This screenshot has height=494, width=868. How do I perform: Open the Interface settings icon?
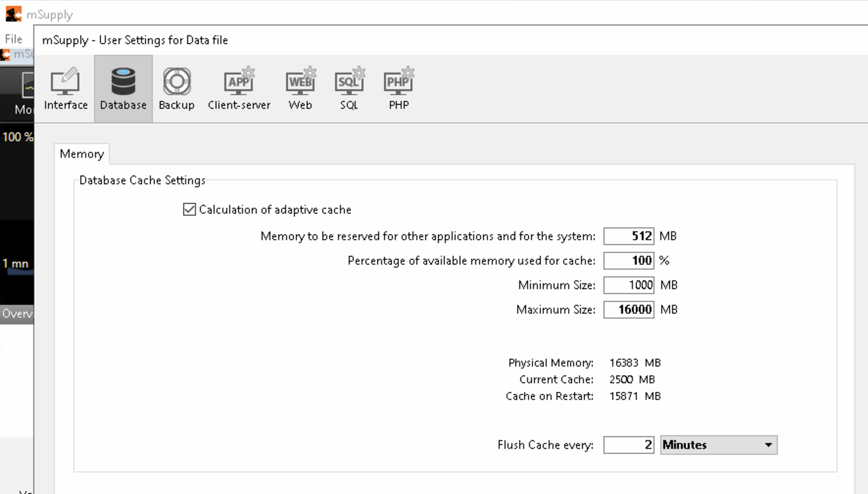point(66,89)
